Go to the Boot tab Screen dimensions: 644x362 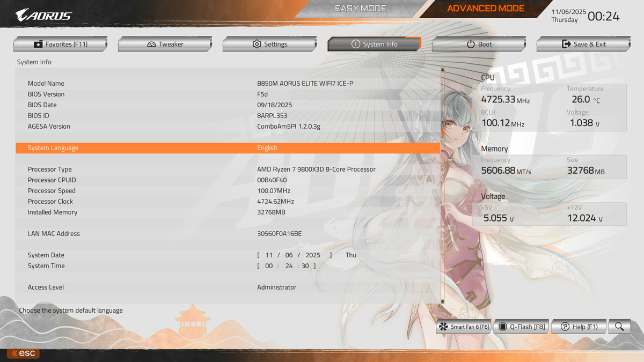pos(479,44)
